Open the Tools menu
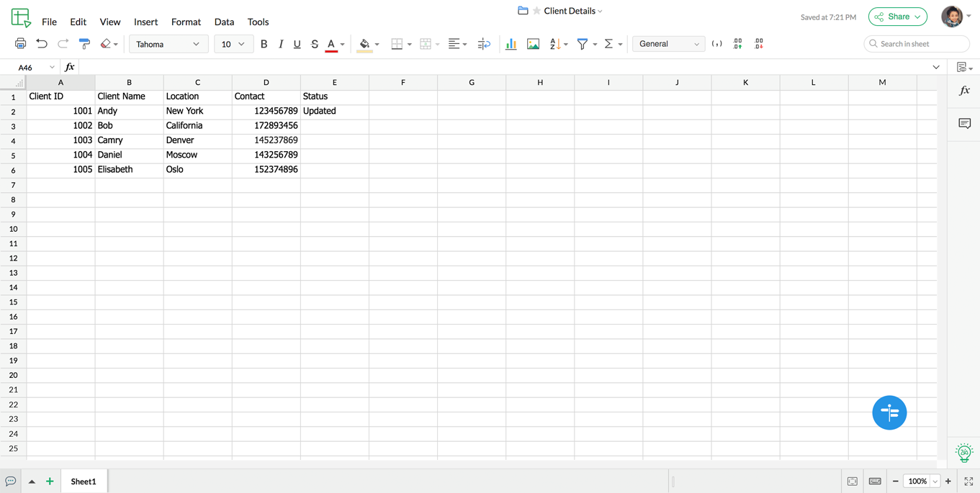This screenshot has width=980, height=493. coord(258,22)
